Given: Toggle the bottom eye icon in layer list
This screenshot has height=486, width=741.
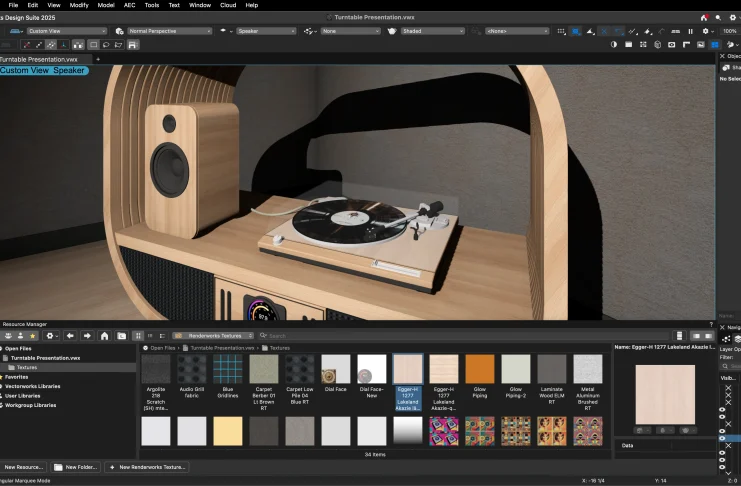Looking at the screenshot, I should (723, 466).
